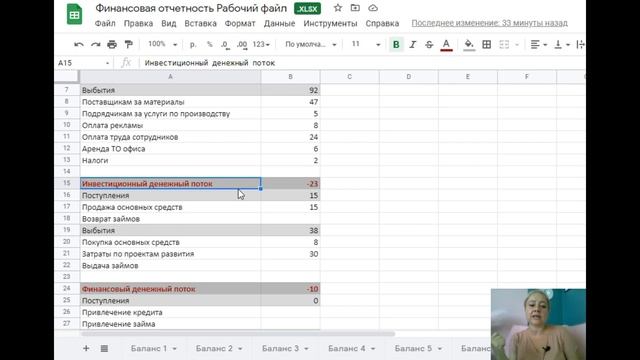Open the Формат menu

tap(240, 23)
